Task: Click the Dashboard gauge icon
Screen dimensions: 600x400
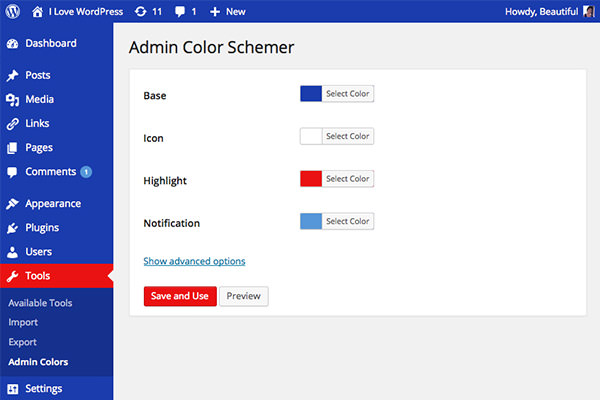Action: click(12, 44)
